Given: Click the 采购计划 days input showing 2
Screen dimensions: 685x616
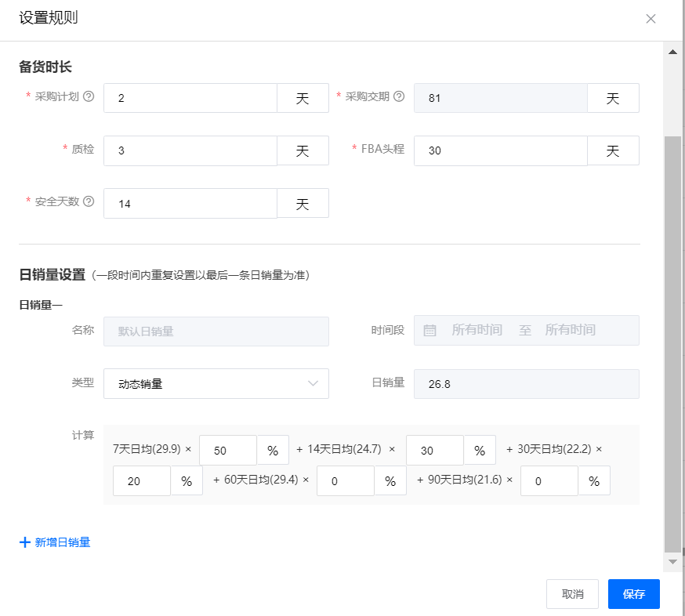Looking at the screenshot, I should point(190,97).
